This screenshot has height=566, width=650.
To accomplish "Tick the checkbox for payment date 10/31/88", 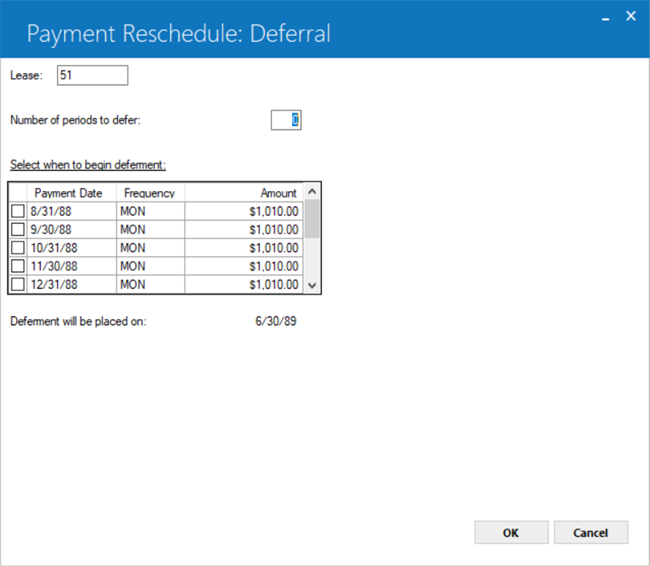I will tap(18, 248).
